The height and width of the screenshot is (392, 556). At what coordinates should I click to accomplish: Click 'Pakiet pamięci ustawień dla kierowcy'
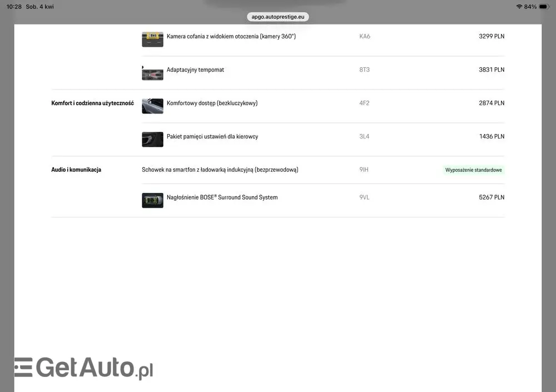tap(212, 137)
